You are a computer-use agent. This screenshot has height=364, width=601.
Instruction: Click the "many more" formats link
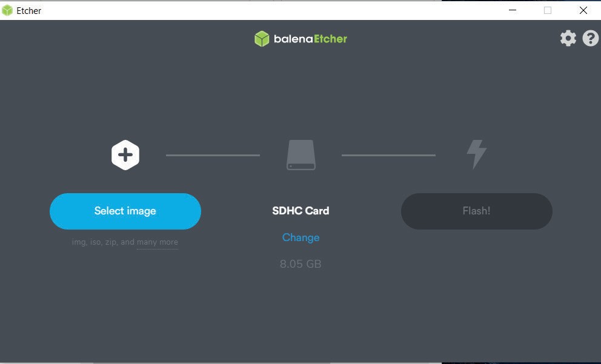158,242
